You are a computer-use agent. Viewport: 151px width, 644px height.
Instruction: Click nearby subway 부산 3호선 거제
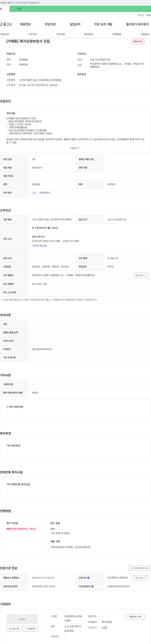coord(39,284)
